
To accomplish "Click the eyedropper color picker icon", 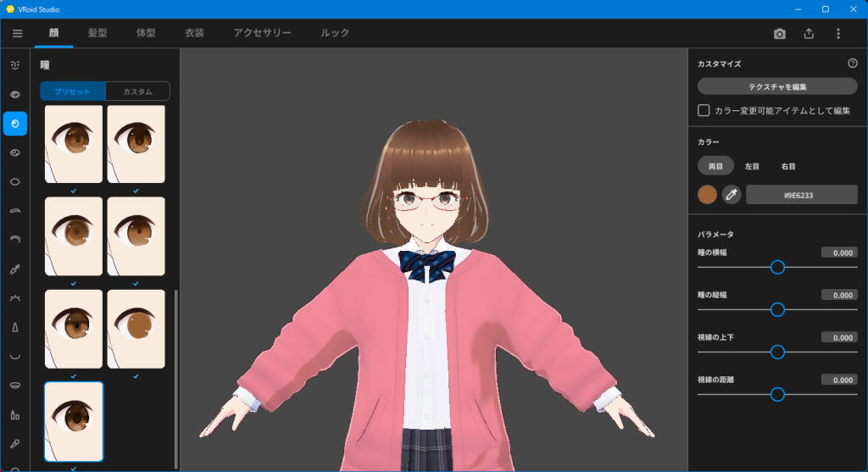I will (732, 195).
